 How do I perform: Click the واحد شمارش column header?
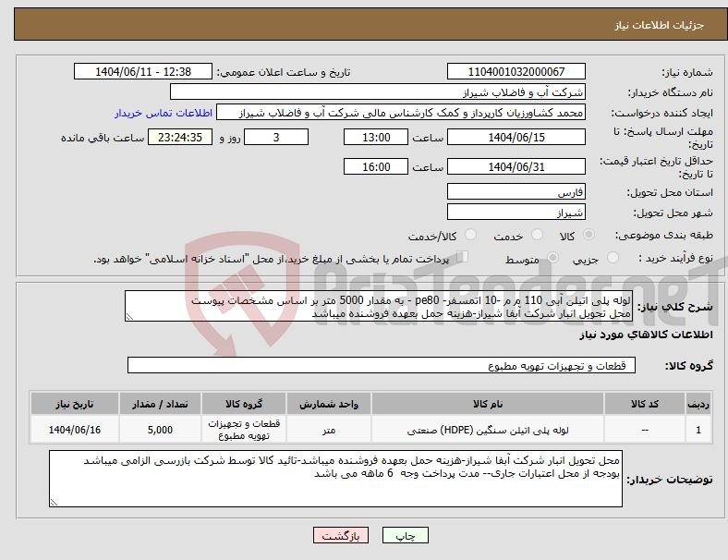click(329, 404)
